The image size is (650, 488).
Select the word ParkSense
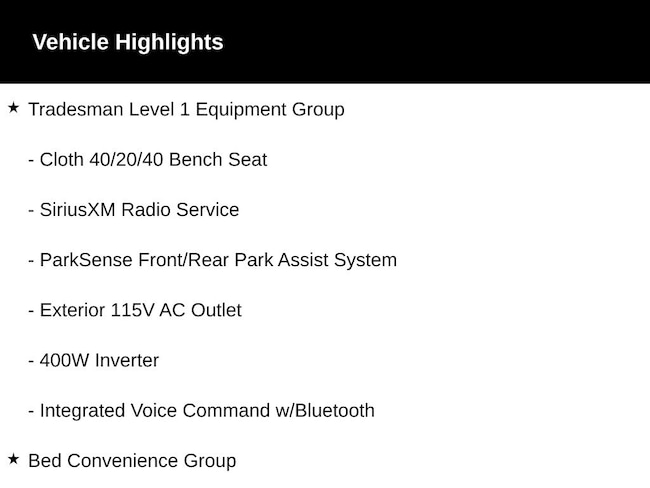pos(86,260)
